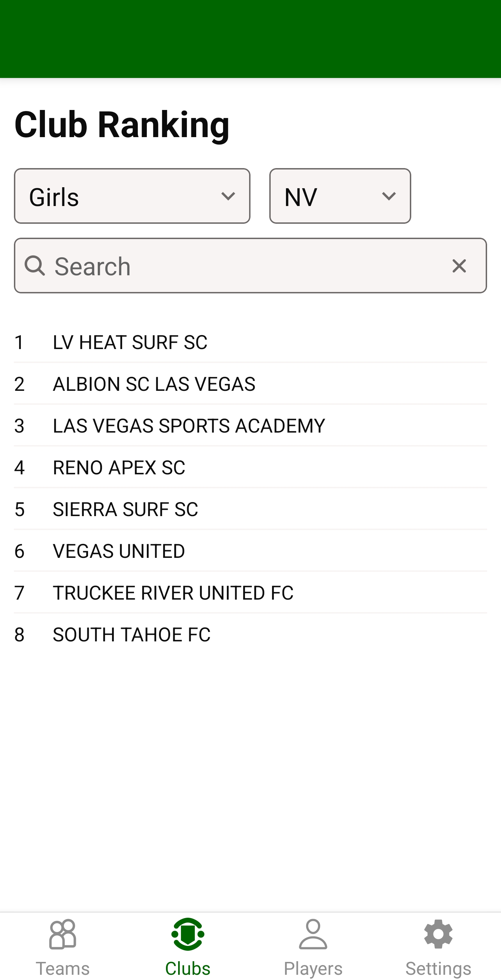Image resolution: width=501 pixels, height=980 pixels.
Task: Choose LAS VEGAS SPORTS ACADEMY
Action: pos(189,426)
